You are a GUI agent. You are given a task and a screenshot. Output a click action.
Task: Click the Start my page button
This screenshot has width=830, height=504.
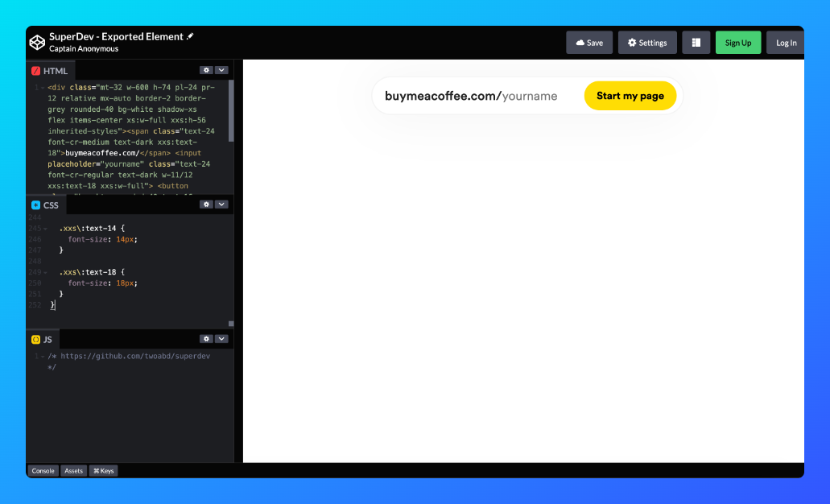coord(630,96)
